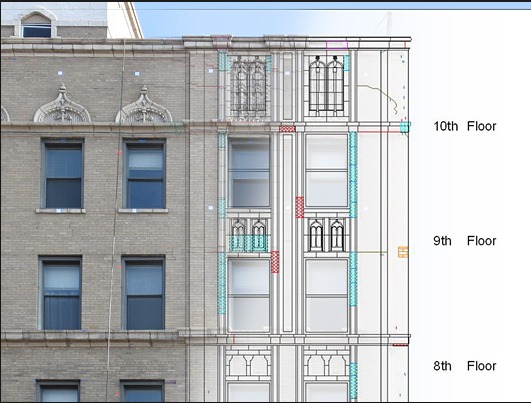Select the orange brick marker beside 9th Floor
This screenshot has width=531, height=403.
pos(403,252)
